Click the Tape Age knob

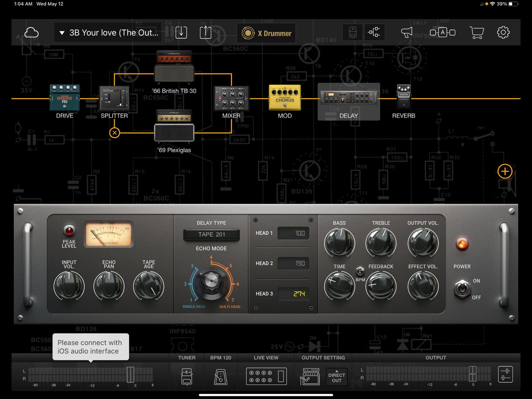tap(148, 286)
